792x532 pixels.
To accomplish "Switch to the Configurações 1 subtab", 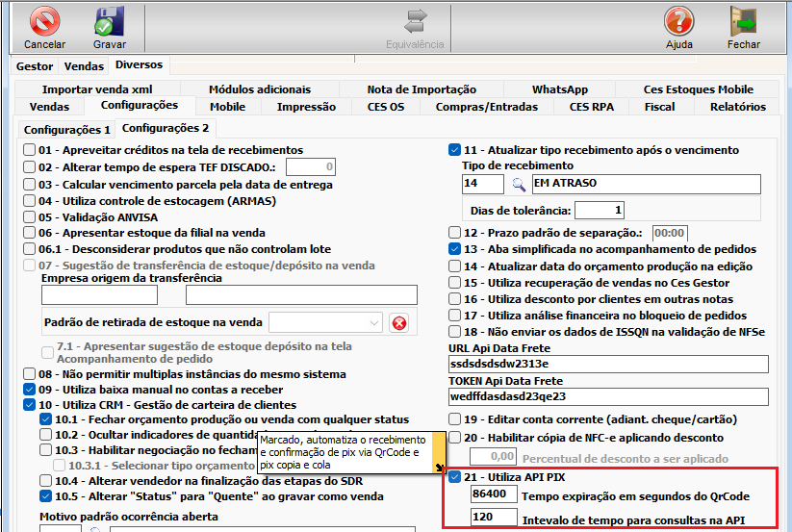I will coord(66,129).
